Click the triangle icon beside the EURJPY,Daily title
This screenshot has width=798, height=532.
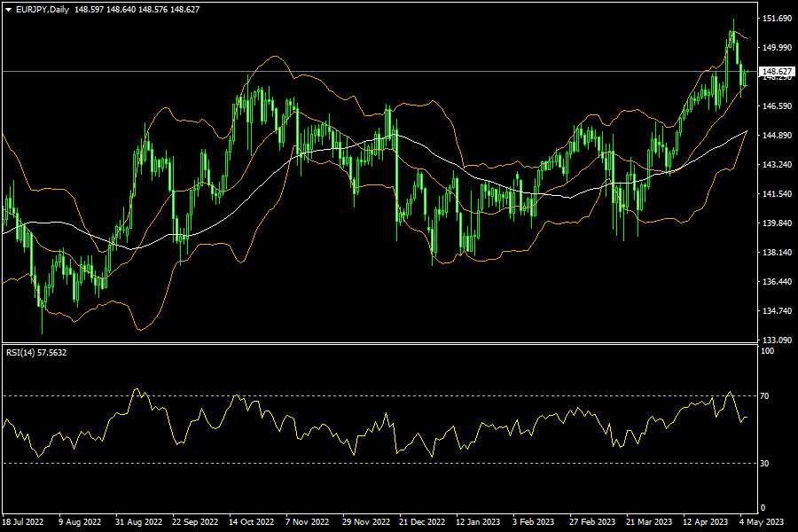click(x=8, y=10)
